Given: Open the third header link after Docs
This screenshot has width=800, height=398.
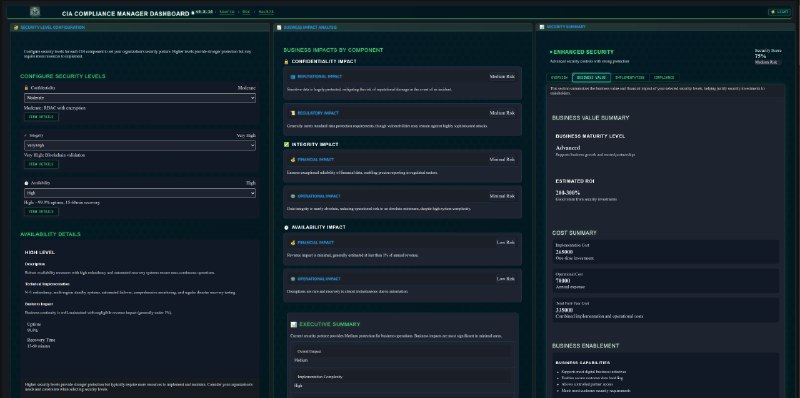Looking at the screenshot, I should (x=266, y=11).
